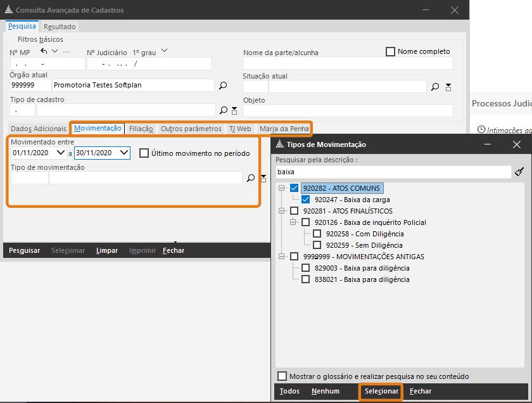Click the magnifier next to Órgão atual
This screenshot has width=532, height=403.
(223, 86)
